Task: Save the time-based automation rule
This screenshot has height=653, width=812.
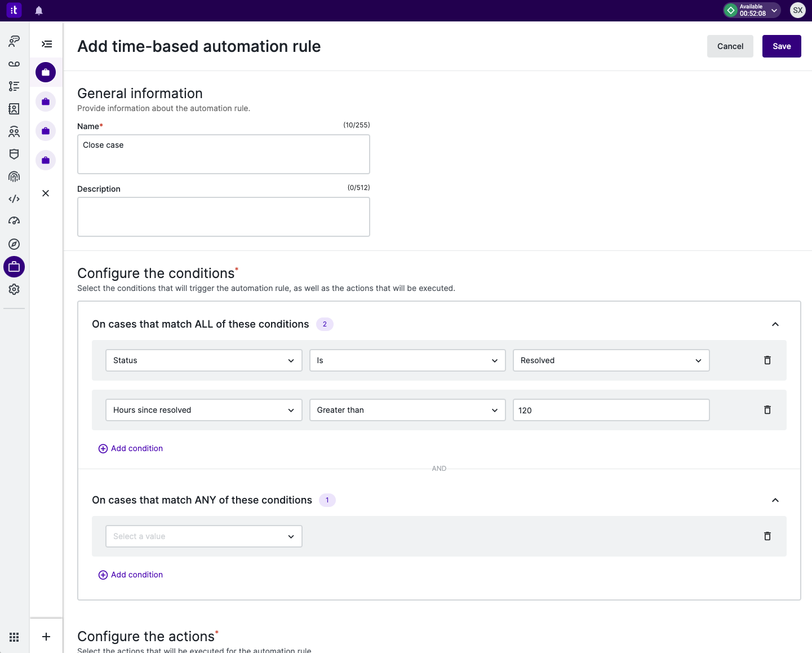Action: click(782, 46)
